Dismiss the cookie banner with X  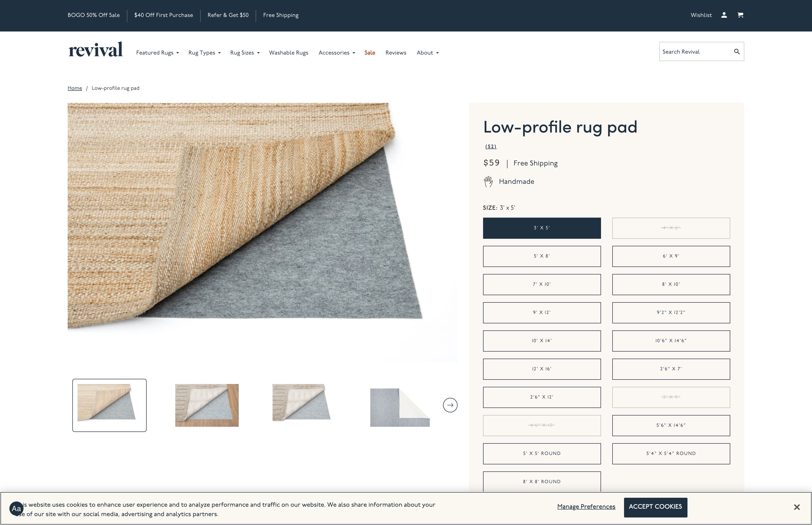[x=796, y=507]
